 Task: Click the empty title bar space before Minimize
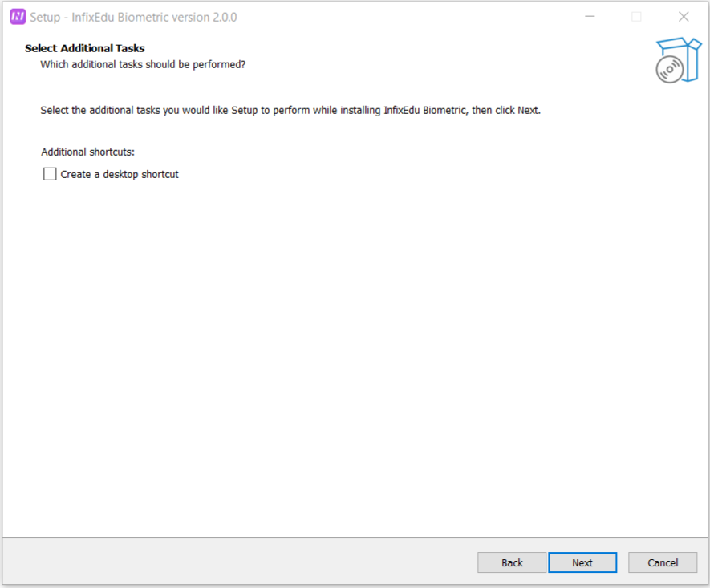coord(401,17)
